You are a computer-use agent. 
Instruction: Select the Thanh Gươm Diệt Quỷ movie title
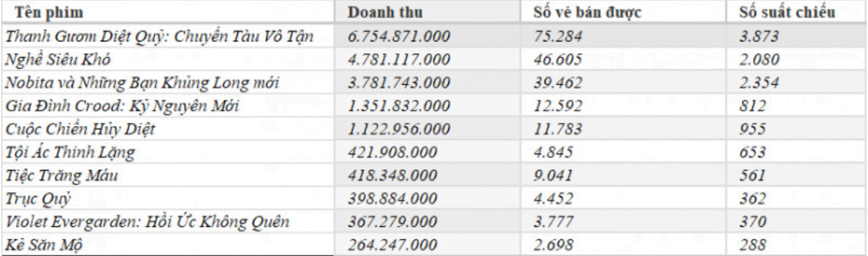[x=160, y=37]
